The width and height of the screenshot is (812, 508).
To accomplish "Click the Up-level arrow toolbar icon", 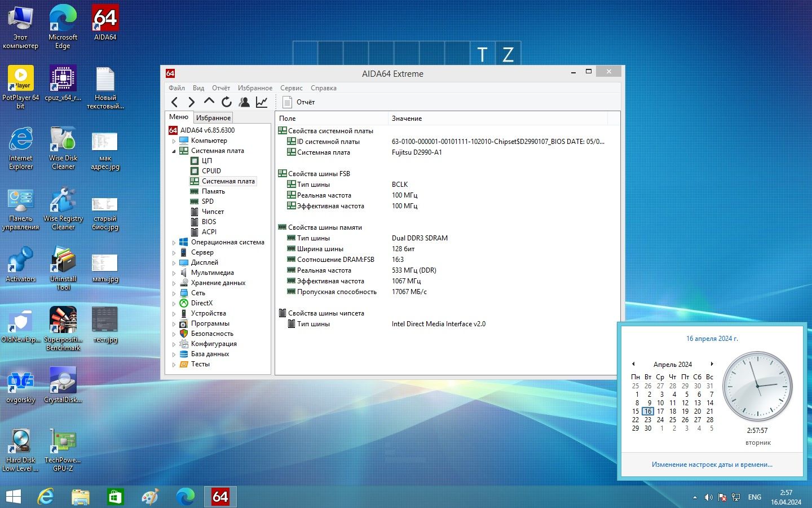I will [209, 102].
